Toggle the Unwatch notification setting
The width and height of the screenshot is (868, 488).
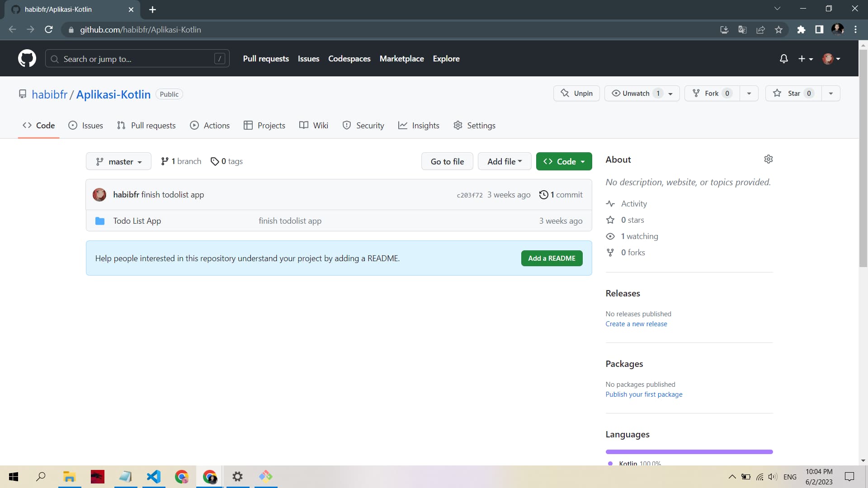636,93
